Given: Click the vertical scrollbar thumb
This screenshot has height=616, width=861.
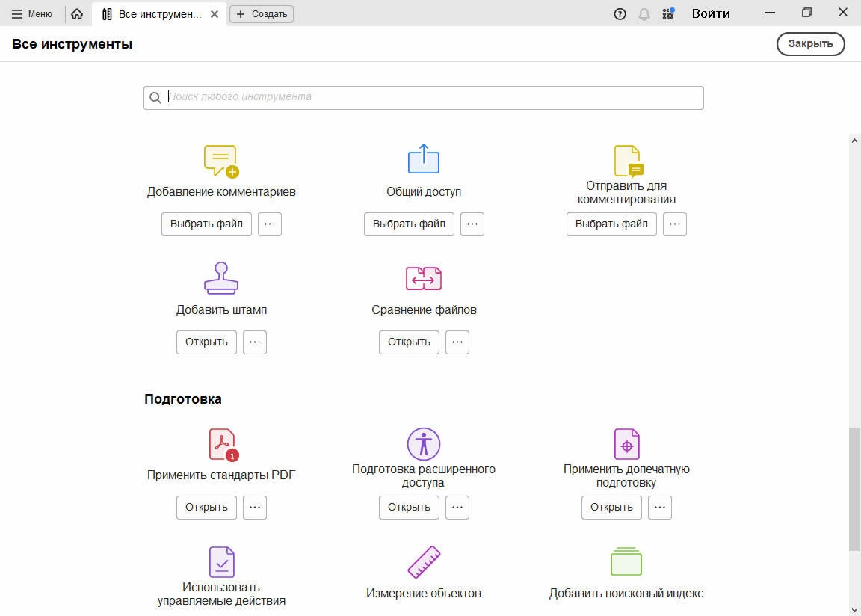Looking at the screenshot, I should [x=854, y=490].
